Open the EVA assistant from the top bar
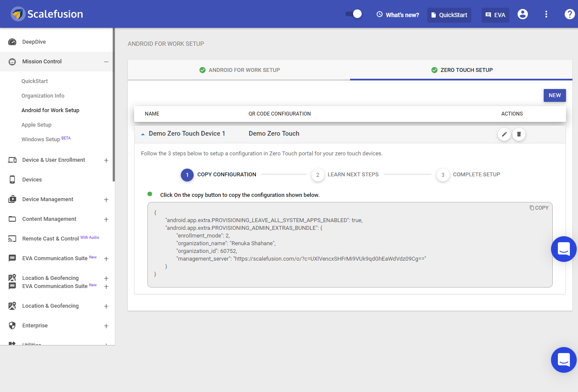This screenshot has height=392, width=578. 495,14
